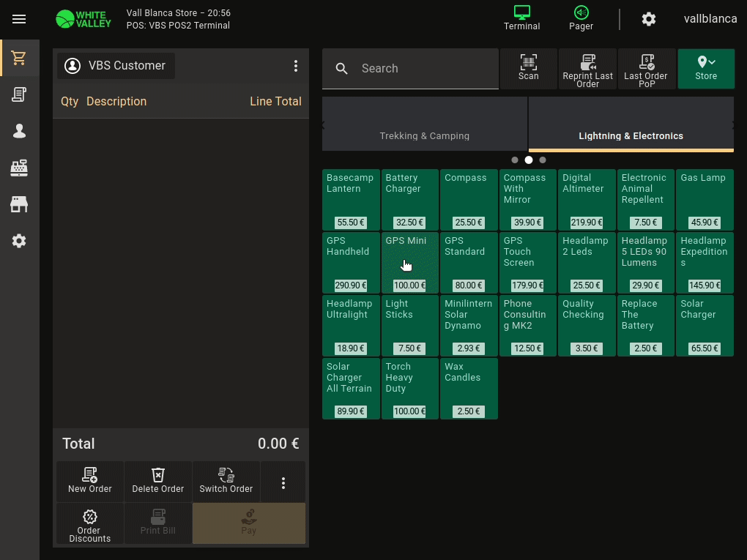
Task: Select the third carousel page dot
Action: (543, 160)
